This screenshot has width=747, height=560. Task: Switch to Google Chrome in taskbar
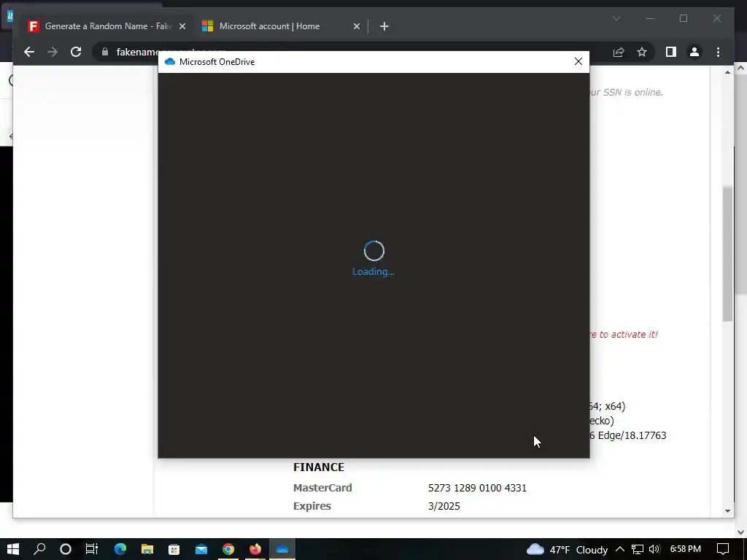click(x=228, y=549)
